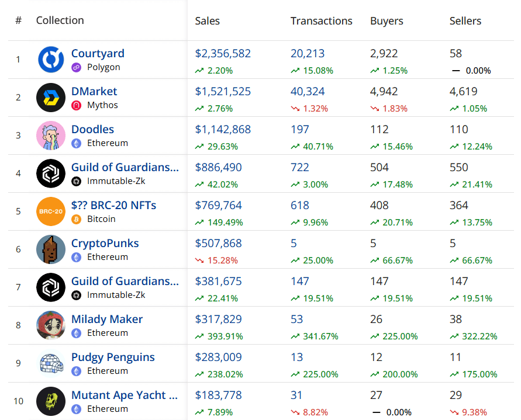Open the CryptoPunks avatar image
Image resolution: width=521 pixels, height=420 pixels.
pyautogui.click(x=51, y=249)
